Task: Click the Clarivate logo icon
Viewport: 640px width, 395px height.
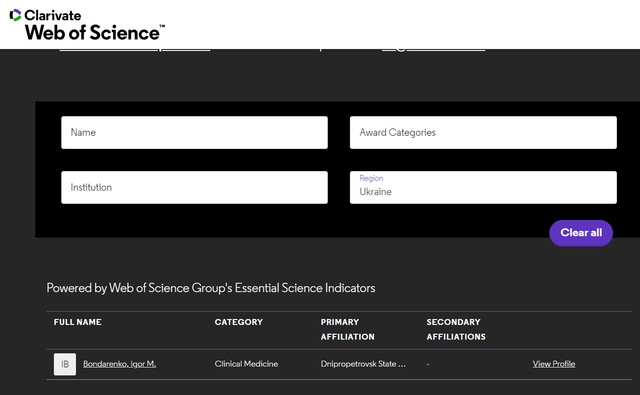Action: (15, 15)
